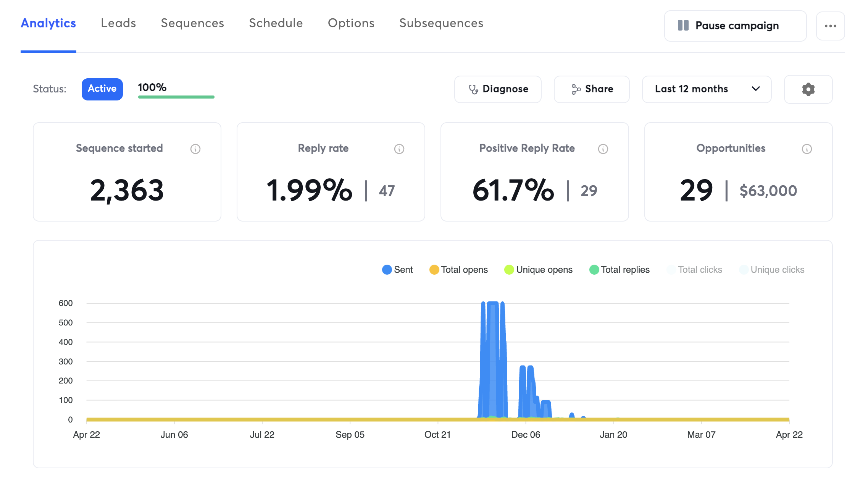Click the info icon beside Opportunities

click(x=807, y=149)
